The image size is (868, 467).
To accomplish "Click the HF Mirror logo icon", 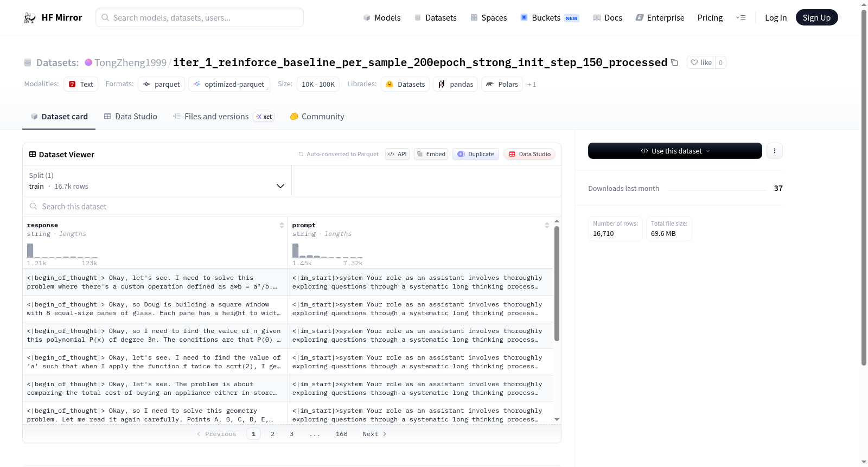I will point(30,18).
